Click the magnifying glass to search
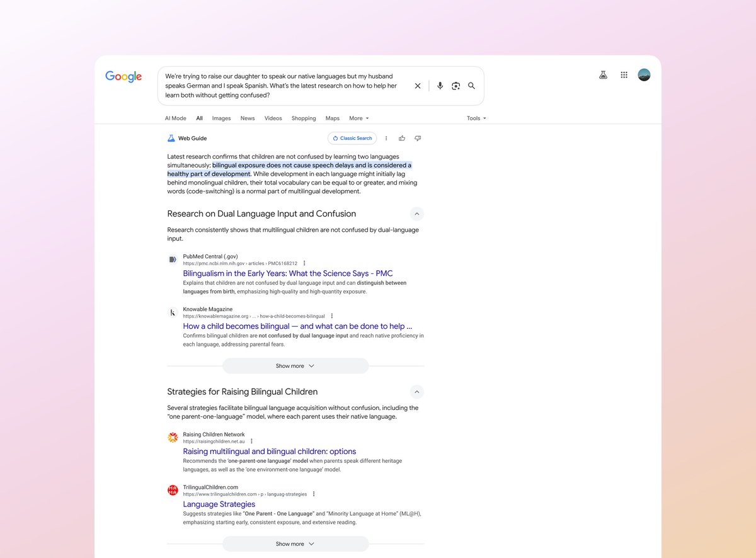 (x=471, y=86)
